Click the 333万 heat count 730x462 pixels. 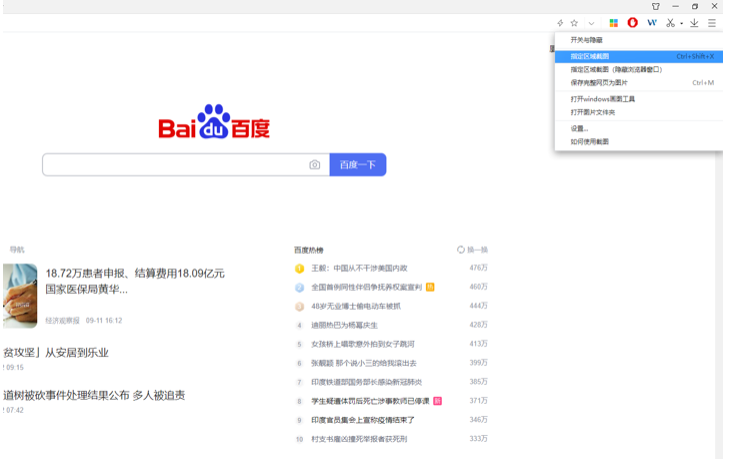479,439
